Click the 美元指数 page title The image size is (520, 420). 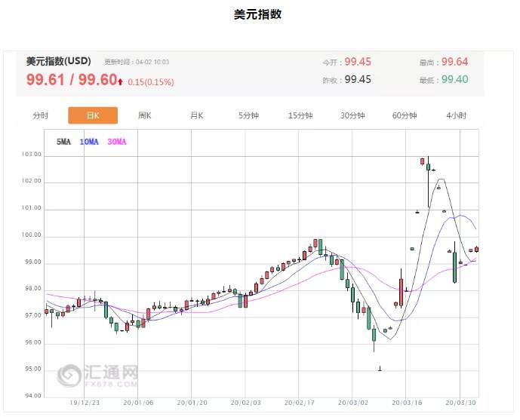coord(257,14)
